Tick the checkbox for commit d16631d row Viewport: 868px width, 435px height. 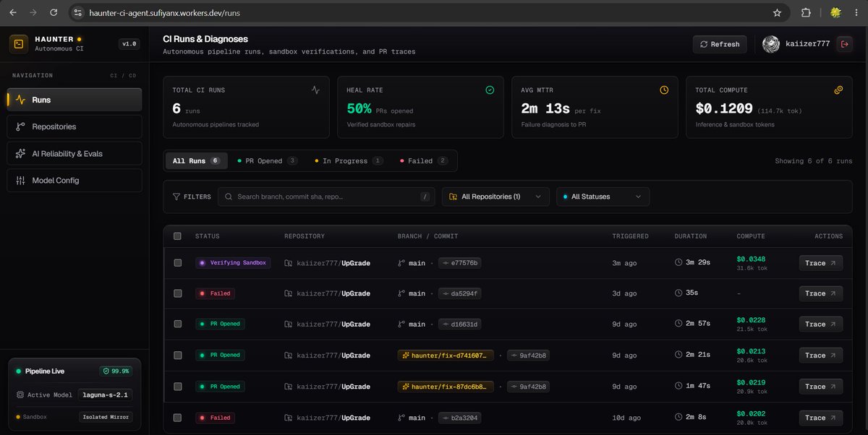(x=178, y=324)
